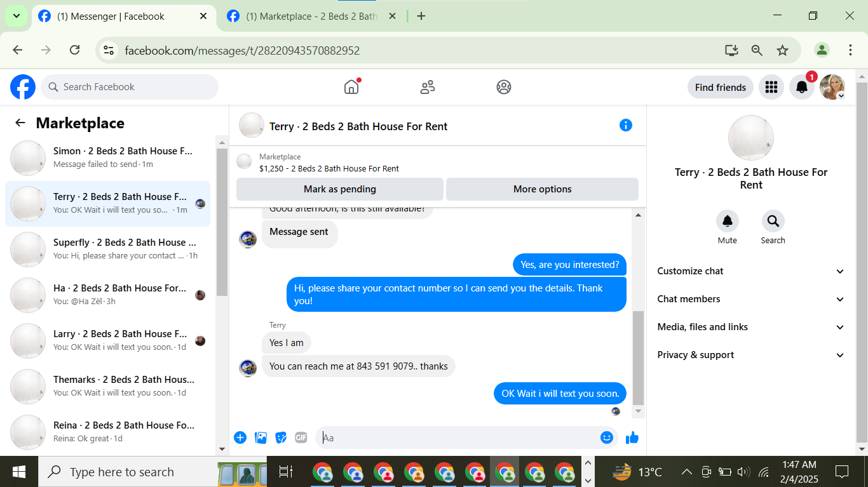
Task: Expand the Customize chat section
Action: (x=751, y=271)
